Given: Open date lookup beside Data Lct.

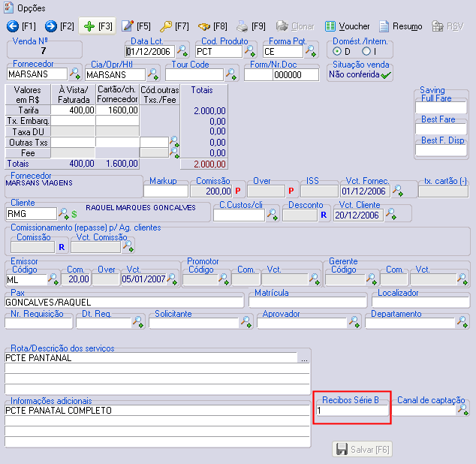Looking at the screenshot, I should click(182, 50).
